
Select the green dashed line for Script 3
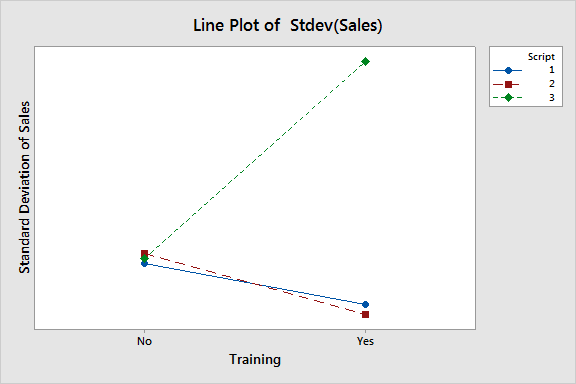pos(255,160)
